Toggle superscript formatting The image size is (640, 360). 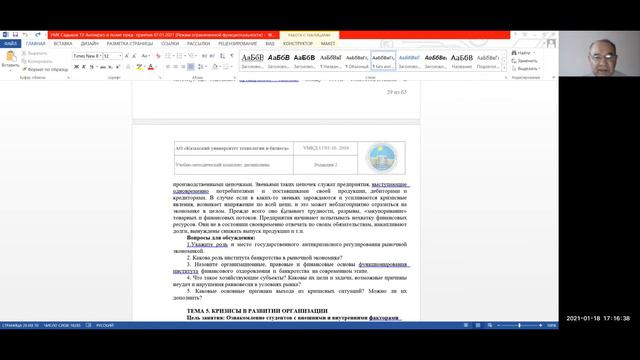(118, 67)
